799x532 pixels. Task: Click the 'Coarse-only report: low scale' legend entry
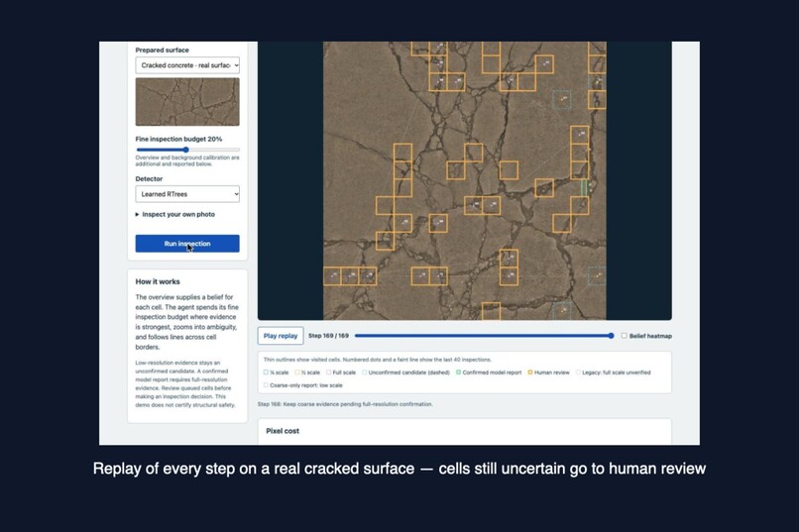click(x=302, y=385)
